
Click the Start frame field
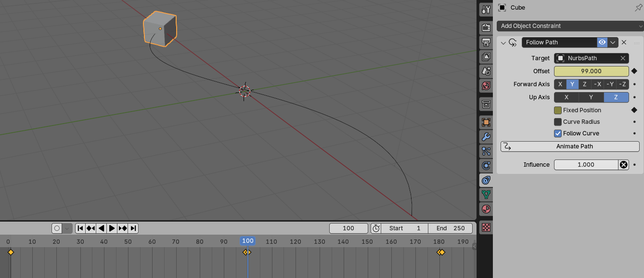[406, 228]
